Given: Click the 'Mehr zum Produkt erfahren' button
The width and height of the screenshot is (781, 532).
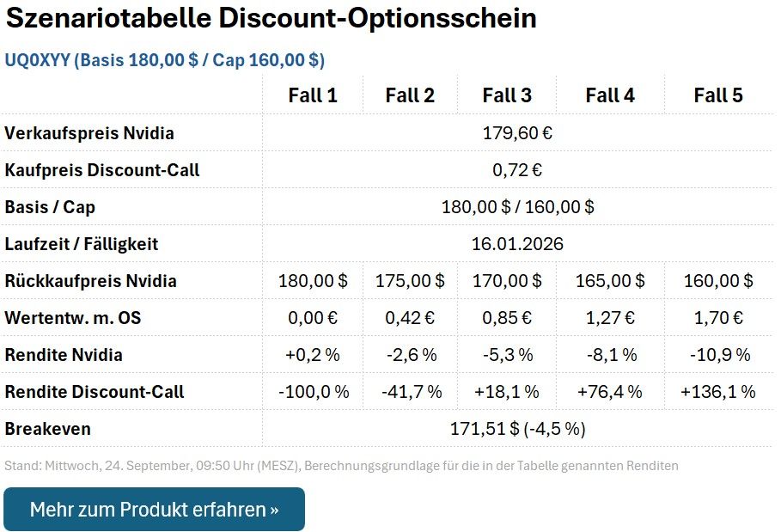Looking at the screenshot, I should [154, 509].
